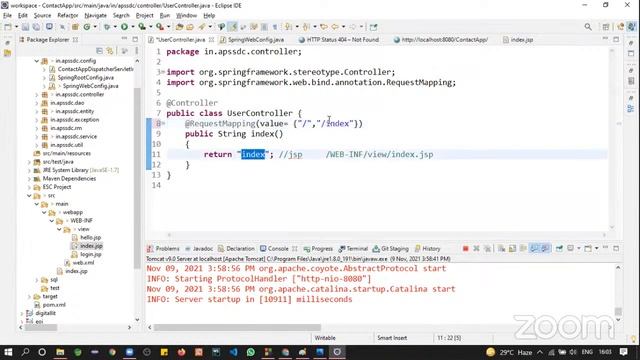Open the Refactor menu
Screen dimensions: 640x360
pos(68,16)
